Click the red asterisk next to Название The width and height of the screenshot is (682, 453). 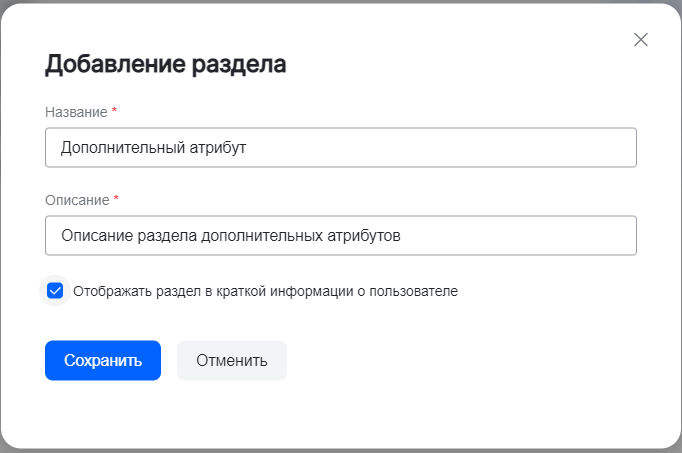coord(114,111)
